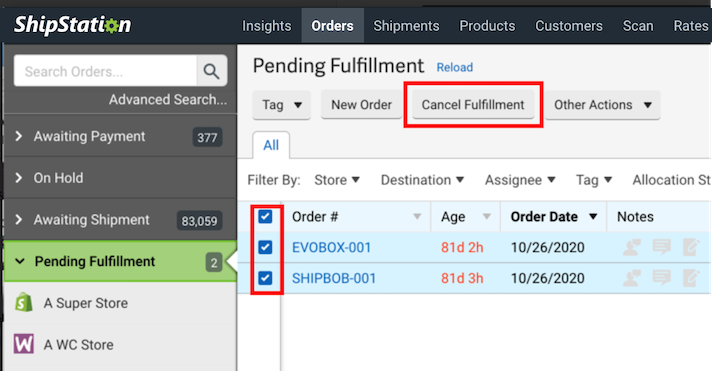Open the Assignee filter dropdown
The image size is (712, 371).
pos(520,180)
